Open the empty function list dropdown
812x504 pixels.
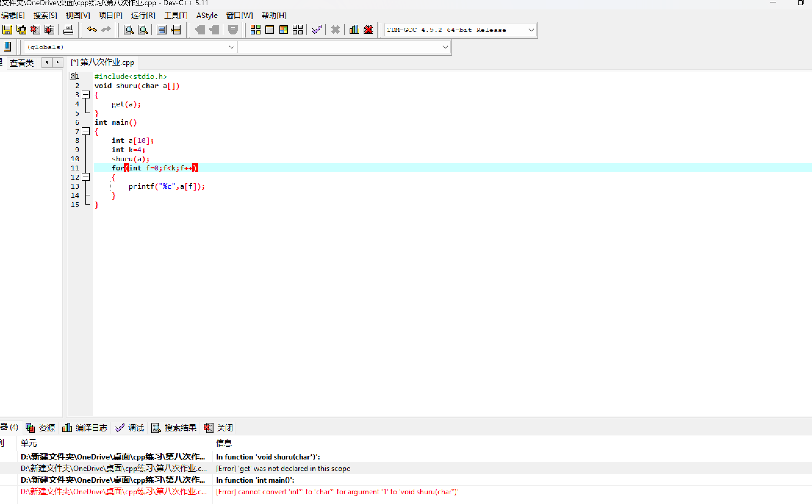(x=445, y=47)
